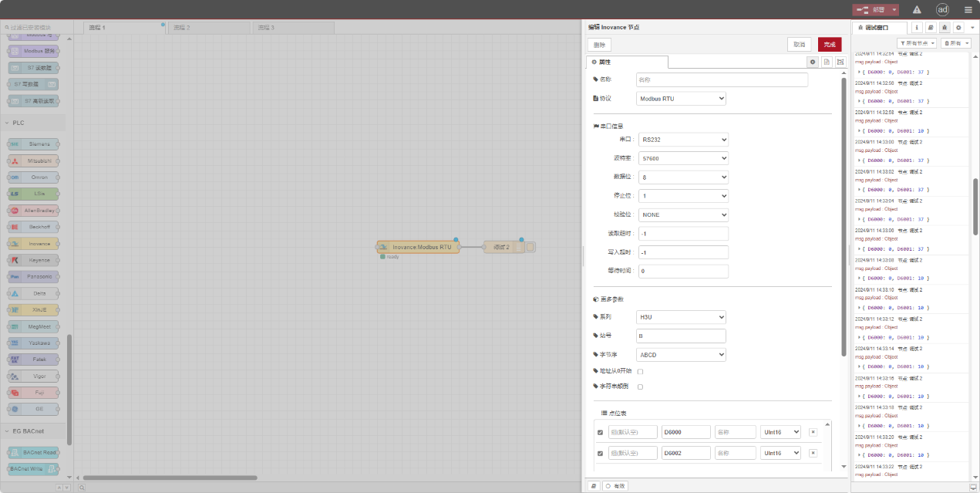Open node settings gear icon in properties tab
This screenshot has width=980, height=493.
click(x=813, y=62)
